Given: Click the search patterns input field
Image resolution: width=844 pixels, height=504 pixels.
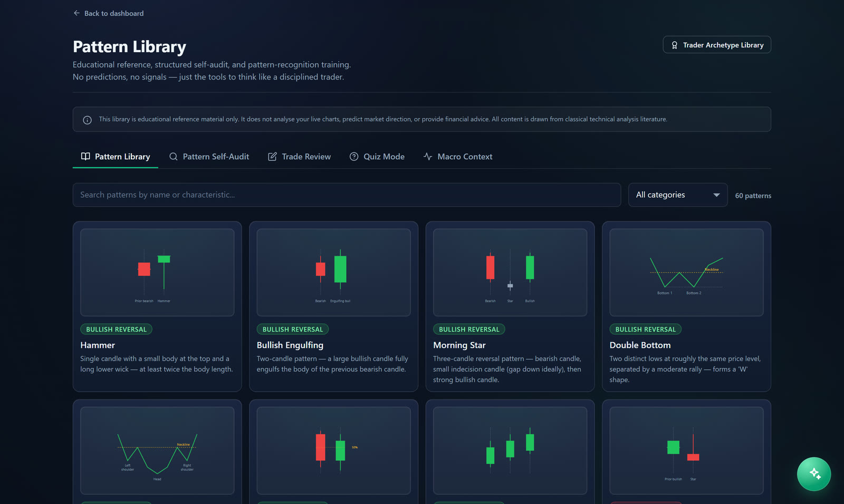Looking at the screenshot, I should pyautogui.click(x=347, y=195).
